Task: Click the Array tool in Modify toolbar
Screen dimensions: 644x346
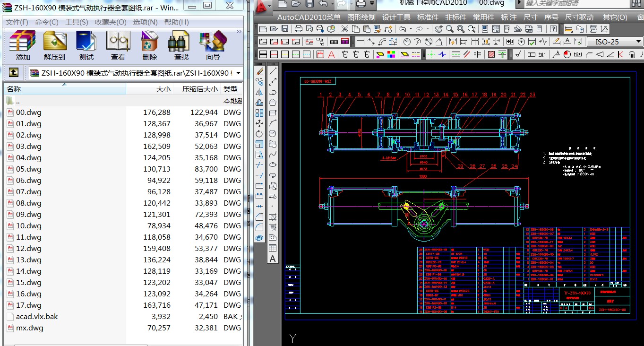Action: tap(259, 113)
